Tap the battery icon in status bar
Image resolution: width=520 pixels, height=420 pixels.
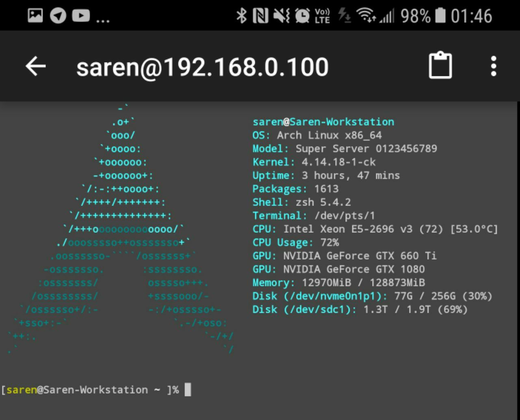(440, 16)
